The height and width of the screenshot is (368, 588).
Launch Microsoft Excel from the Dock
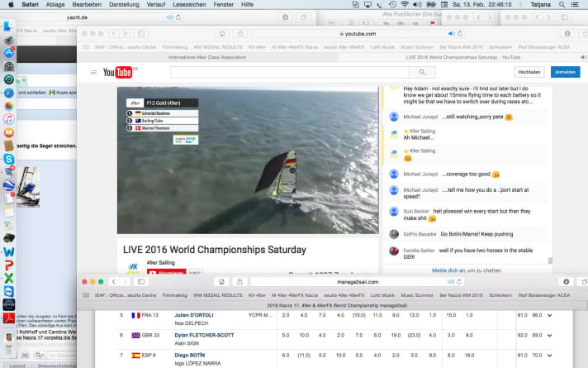pos(8,278)
